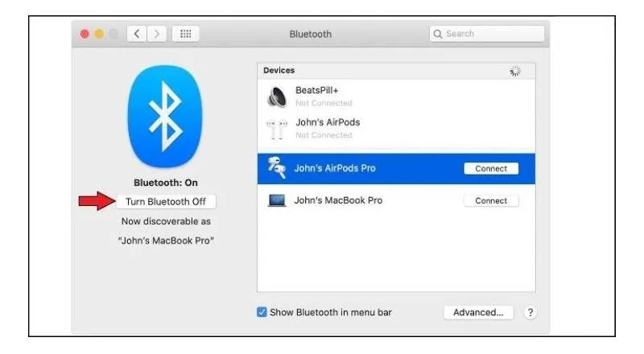Click the Turn Bluetooth Off button
Image resolution: width=644 pixels, height=354 pixels.
point(166,202)
